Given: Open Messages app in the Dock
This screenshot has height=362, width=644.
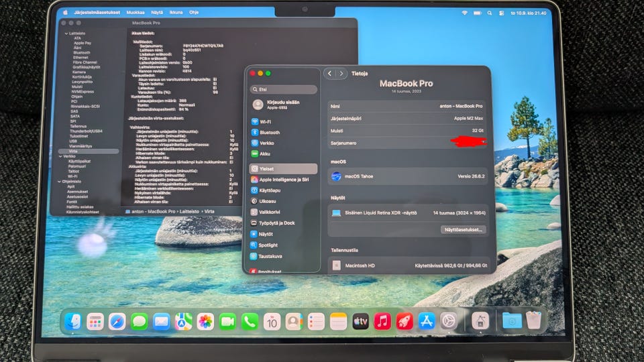Looking at the screenshot, I should coord(140,322).
